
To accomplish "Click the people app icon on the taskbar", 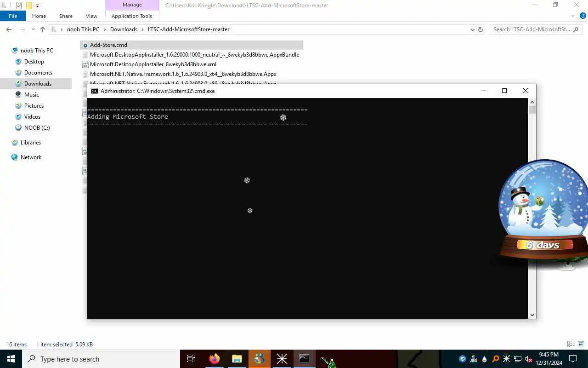I will (x=259, y=359).
